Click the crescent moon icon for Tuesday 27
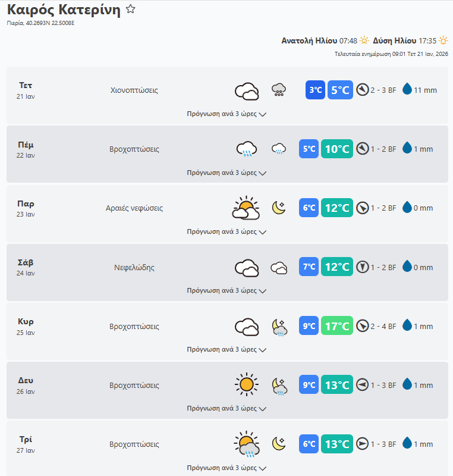This screenshot has height=476, width=453. 278,444
